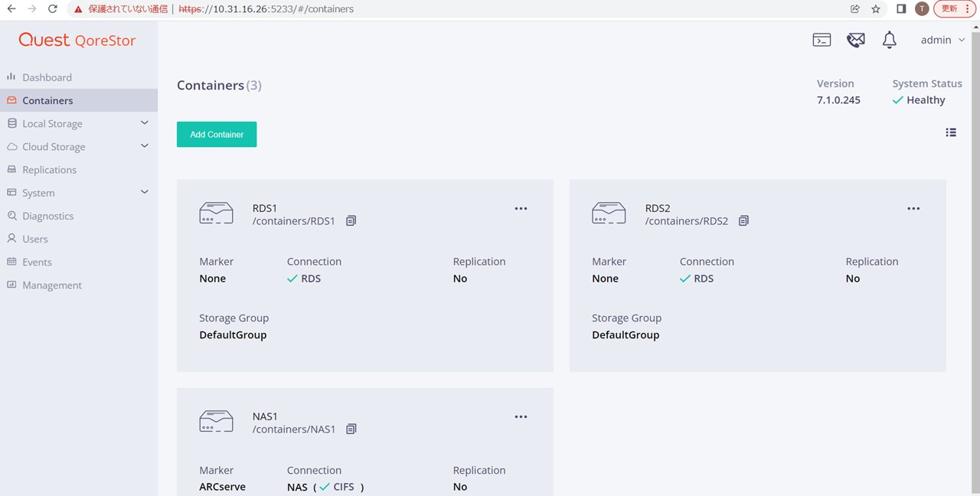Click the Users person icon
This screenshot has height=496, width=980.
click(11, 239)
